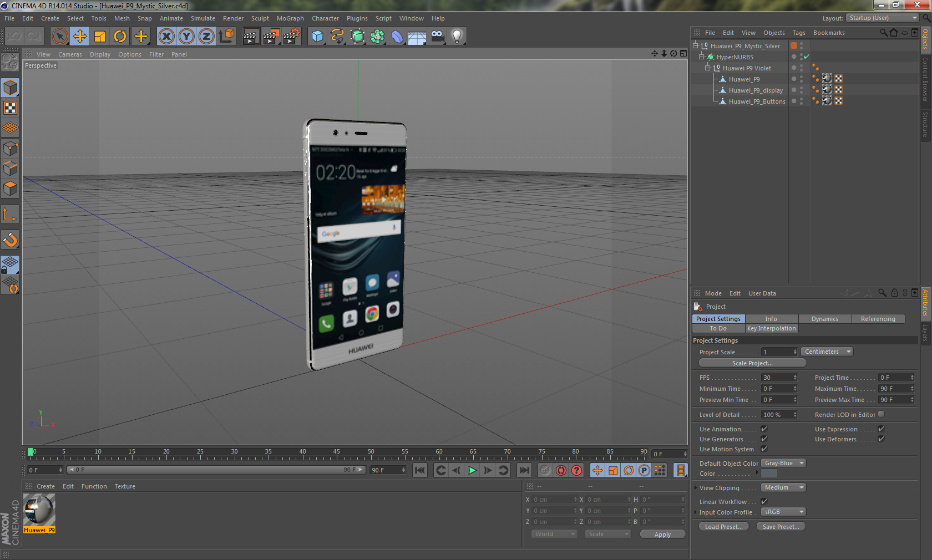The width and height of the screenshot is (932, 560).
Task: Play the animation forward
Action: [x=472, y=470]
